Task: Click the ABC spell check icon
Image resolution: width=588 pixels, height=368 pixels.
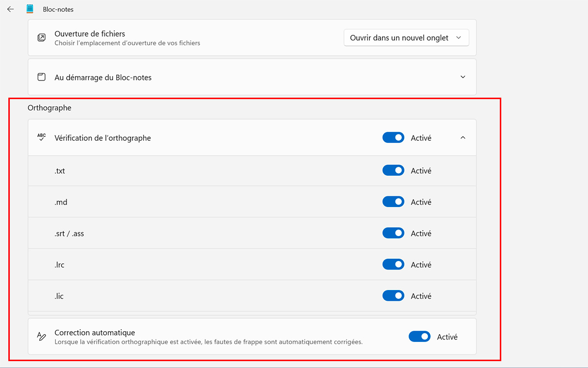Action: [x=42, y=137]
